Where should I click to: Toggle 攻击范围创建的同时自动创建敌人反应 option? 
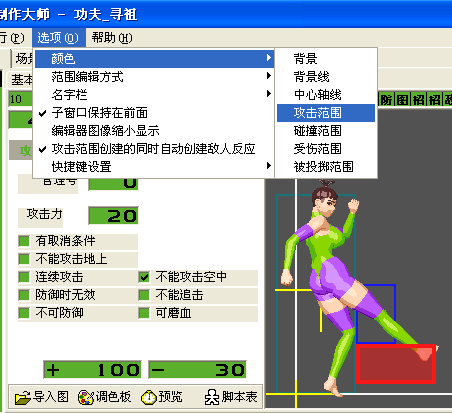(154, 149)
